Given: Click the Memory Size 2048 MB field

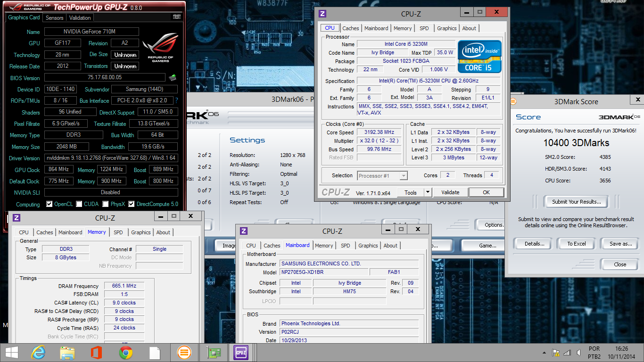Looking at the screenshot, I should coord(66,147).
